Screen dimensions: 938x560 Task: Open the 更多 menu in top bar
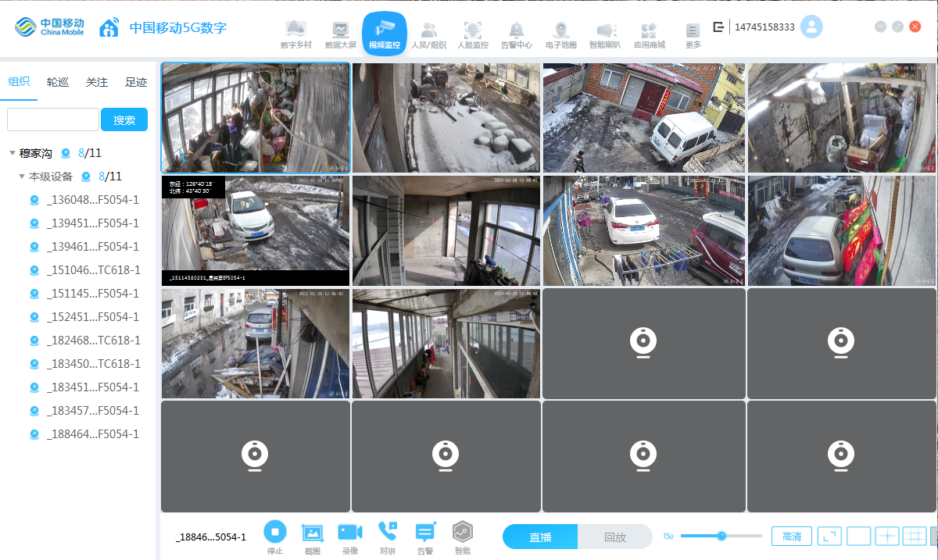pos(693,35)
